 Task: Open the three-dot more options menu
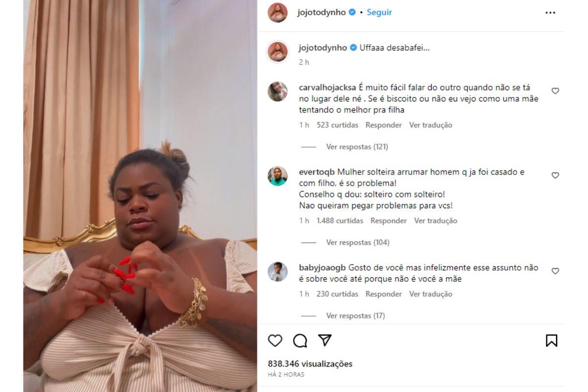pos(550,13)
